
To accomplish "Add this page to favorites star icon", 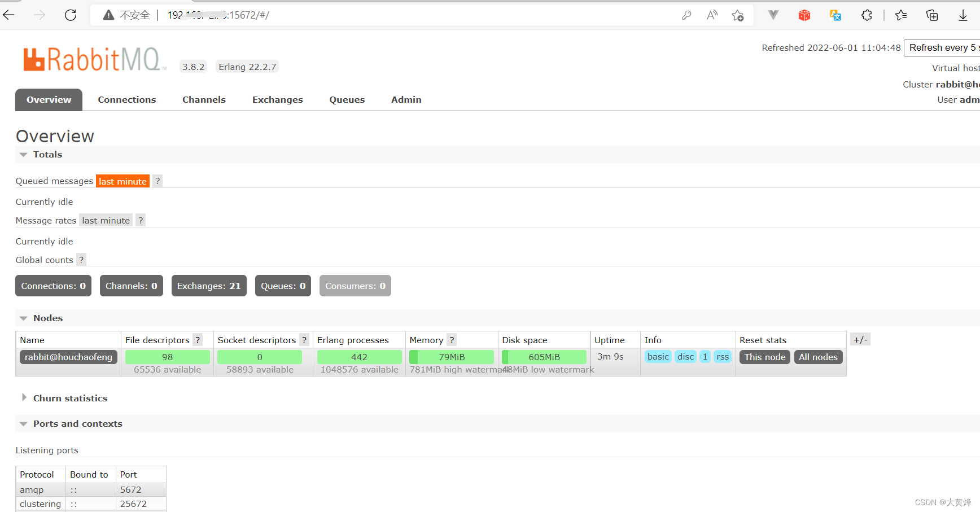I will coord(737,15).
